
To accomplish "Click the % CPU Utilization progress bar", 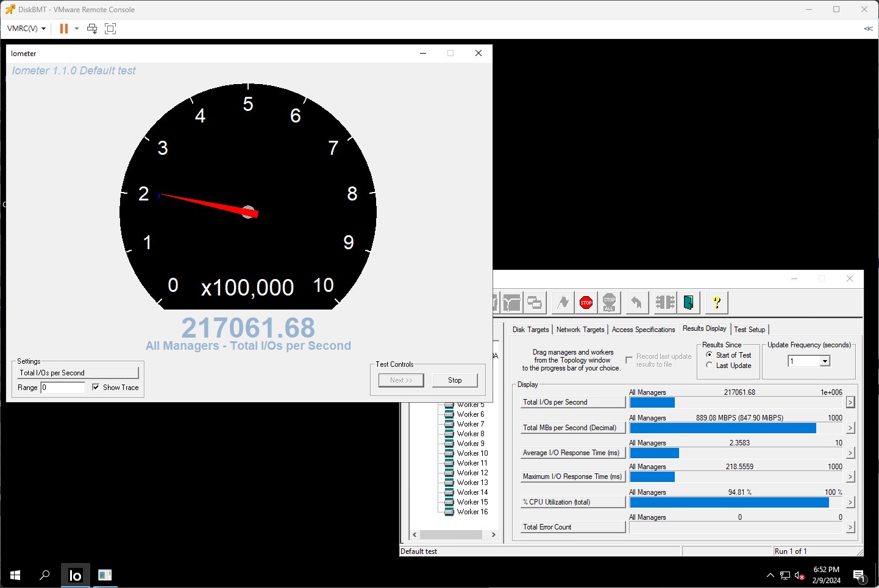I will pos(736,502).
